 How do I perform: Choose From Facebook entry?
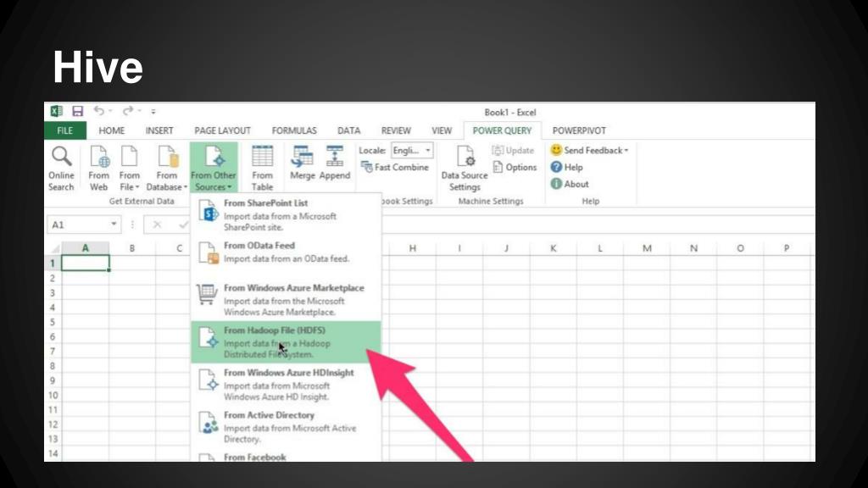point(287,456)
